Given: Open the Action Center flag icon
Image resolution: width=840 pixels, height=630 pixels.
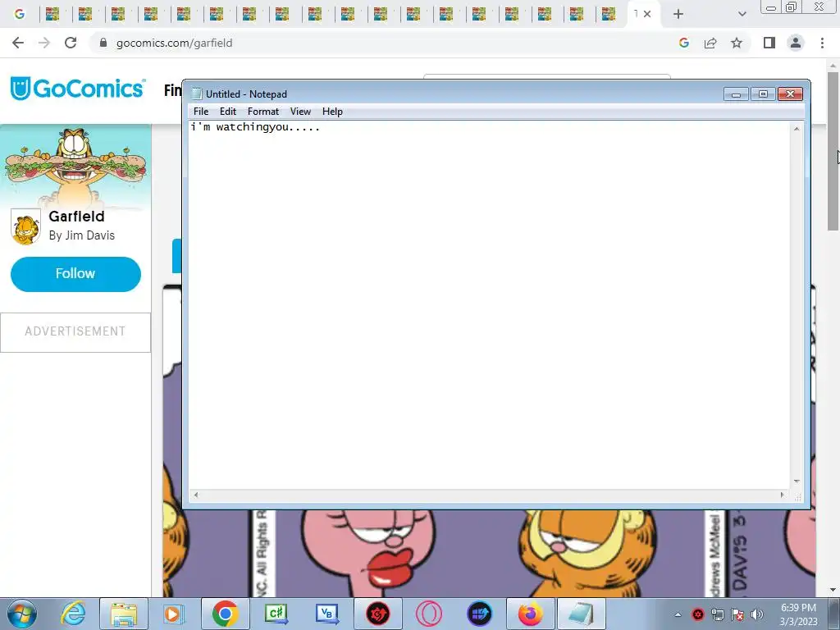Looking at the screenshot, I should point(737,614).
